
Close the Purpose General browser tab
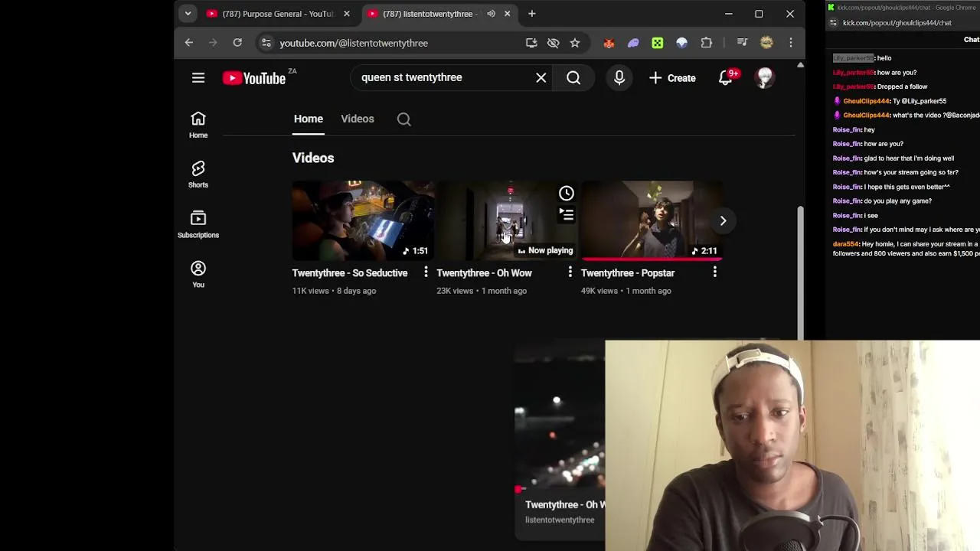(347, 14)
